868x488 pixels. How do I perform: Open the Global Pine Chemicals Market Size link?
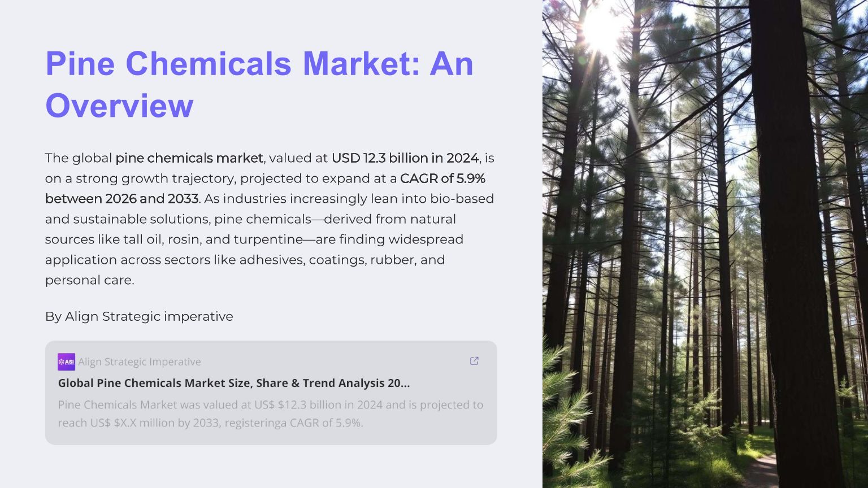[x=233, y=383]
